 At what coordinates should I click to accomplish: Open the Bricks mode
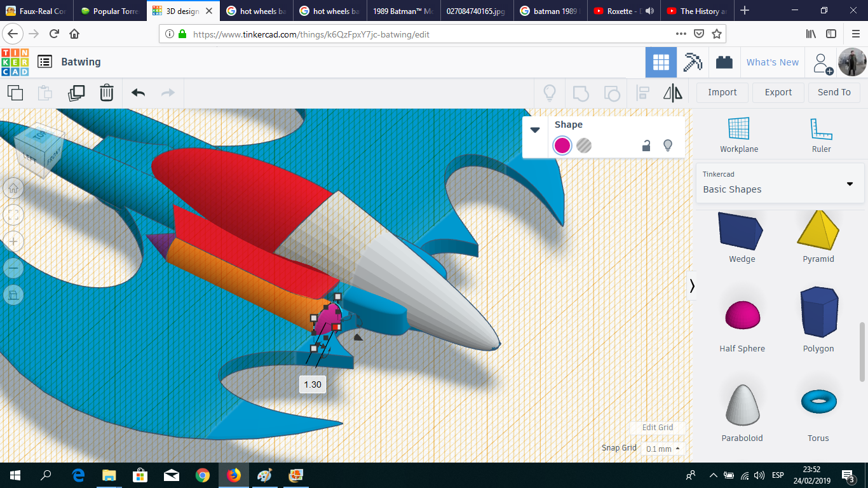tap(724, 62)
